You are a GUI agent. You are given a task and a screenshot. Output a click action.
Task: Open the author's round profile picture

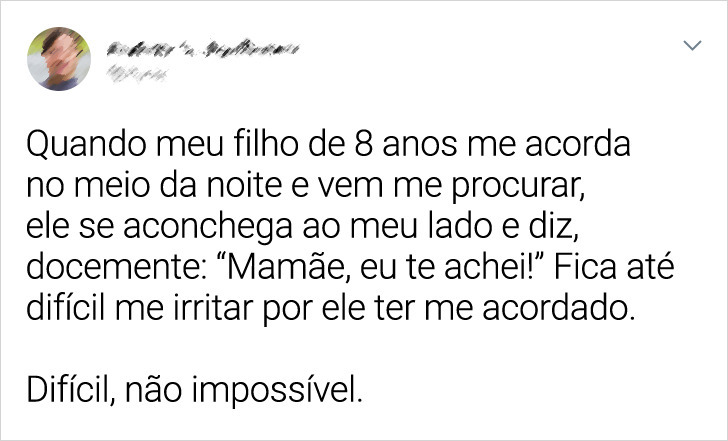tap(59, 59)
